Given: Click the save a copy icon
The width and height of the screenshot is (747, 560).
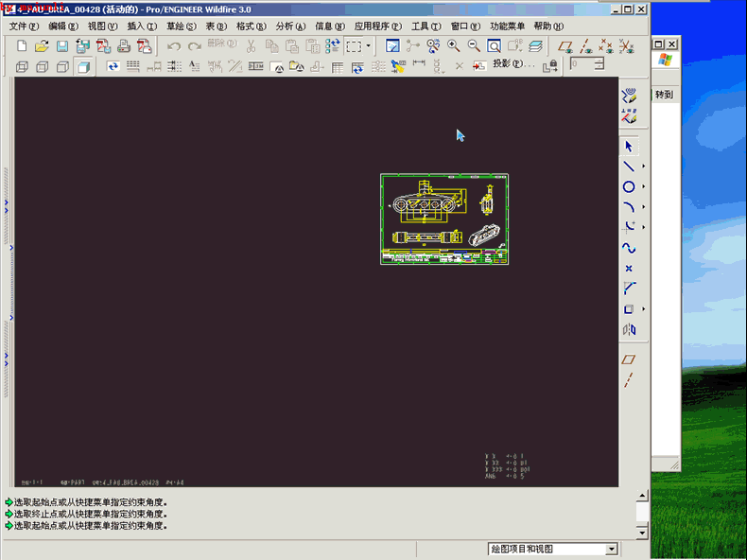Looking at the screenshot, I should tap(82, 46).
